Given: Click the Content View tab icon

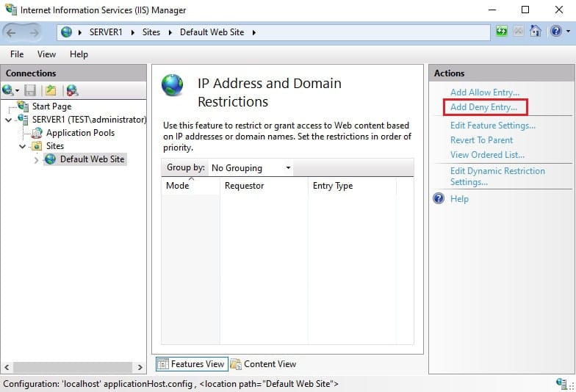Looking at the screenshot, I should point(236,364).
